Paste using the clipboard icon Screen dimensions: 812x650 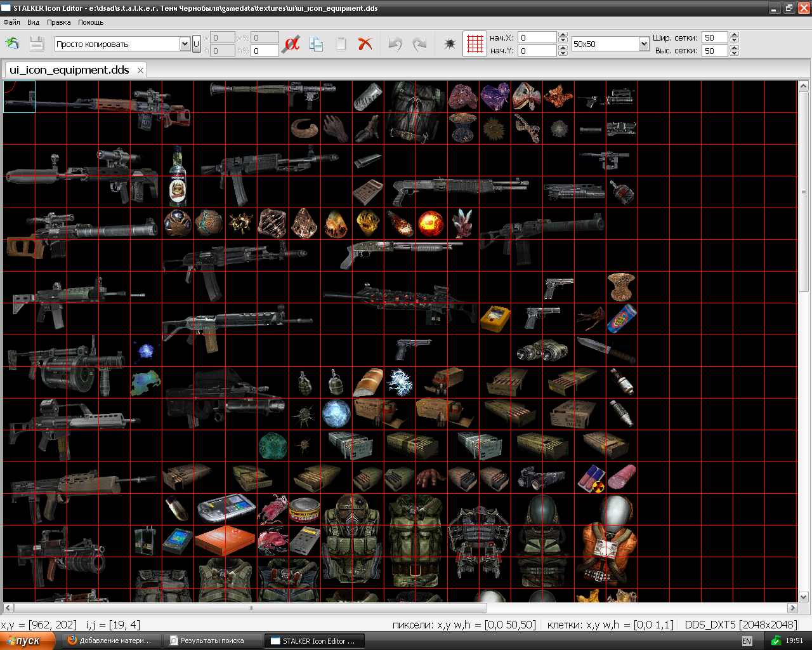(x=341, y=44)
